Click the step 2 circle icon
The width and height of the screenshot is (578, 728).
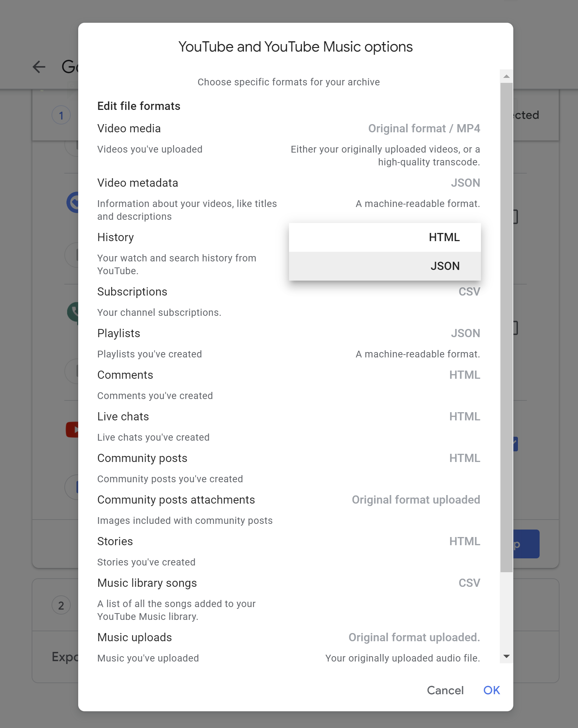pyautogui.click(x=61, y=605)
